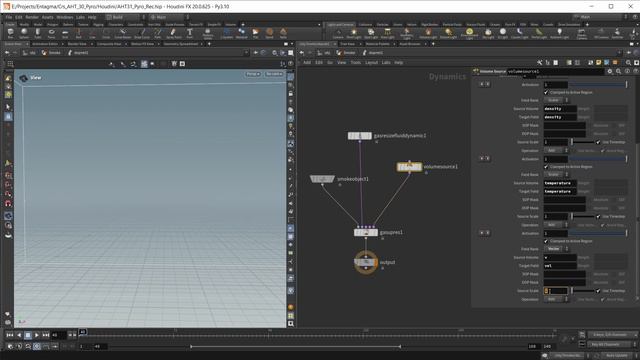The width and height of the screenshot is (640, 360).
Task: Open the File menu
Action: click(9, 17)
